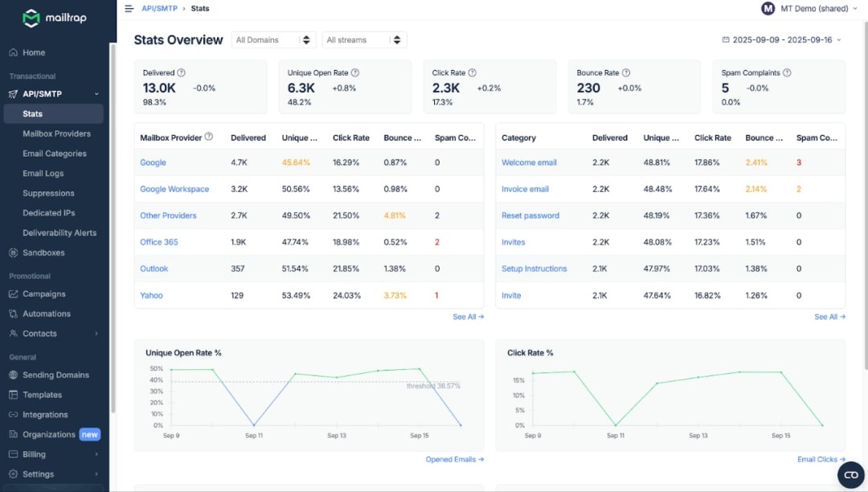Open the chat support widget icon
This screenshot has width=868, height=492.
point(850,475)
